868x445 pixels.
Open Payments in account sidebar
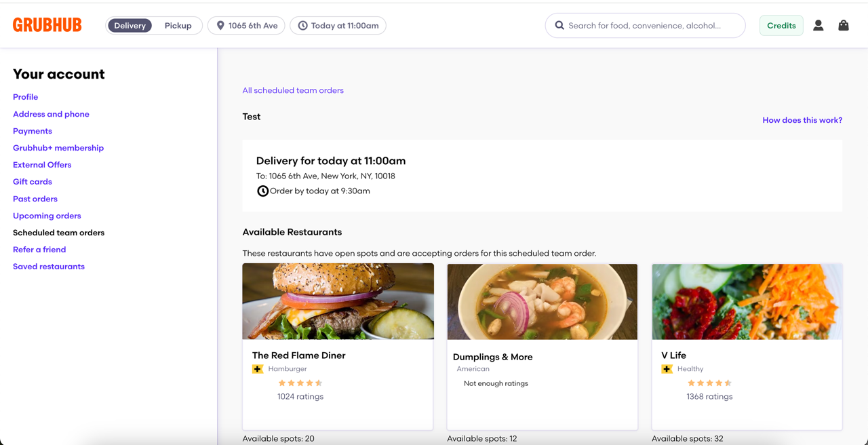click(x=33, y=131)
